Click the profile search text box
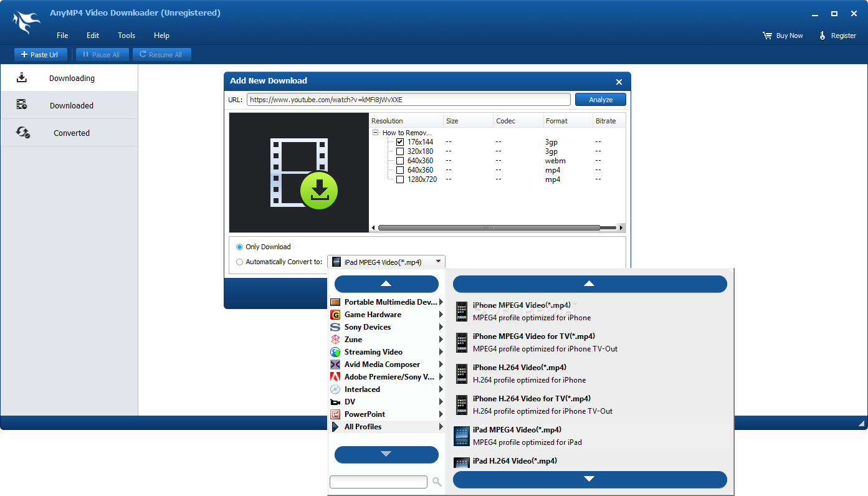This screenshot has height=496, width=868. click(x=378, y=482)
